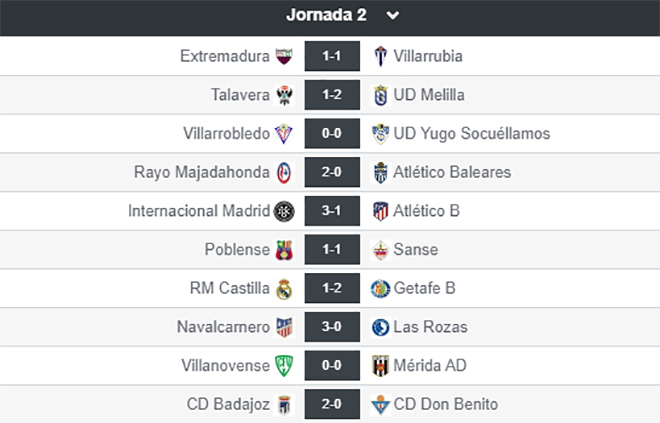The height and width of the screenshot is (423, 660).
Task: Click the Villarrubia club crest
Action: pos(381,56)
